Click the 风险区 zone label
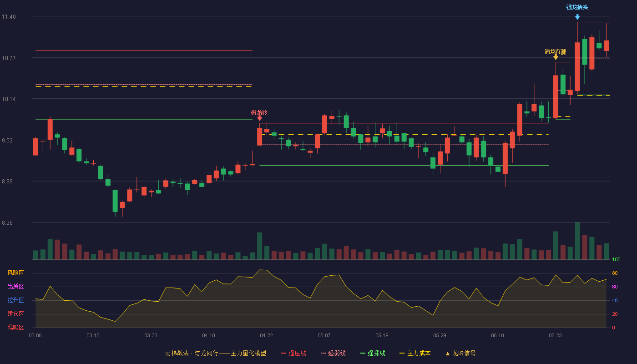Viewport: 637px width, 364px height. click(x=15, y=273)
